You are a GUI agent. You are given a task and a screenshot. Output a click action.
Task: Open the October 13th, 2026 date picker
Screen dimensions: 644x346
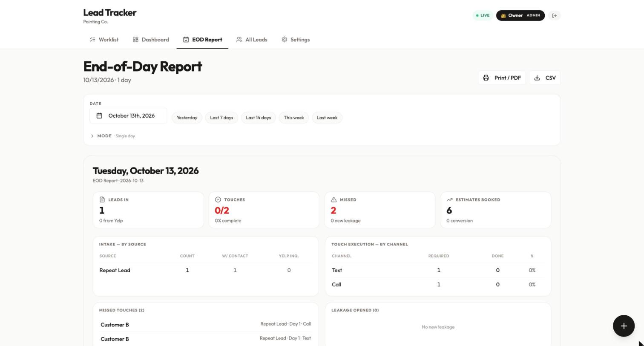click(128, 116)
